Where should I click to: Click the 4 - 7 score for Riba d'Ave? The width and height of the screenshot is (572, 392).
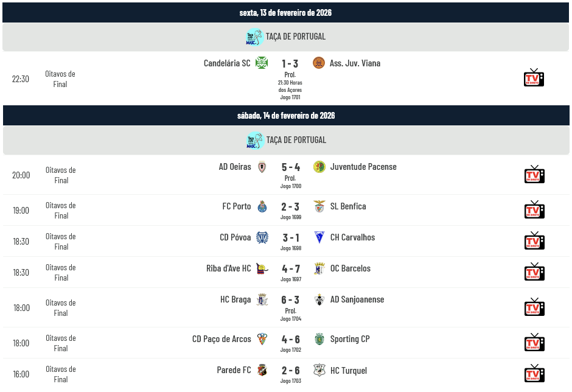(290, 269)
